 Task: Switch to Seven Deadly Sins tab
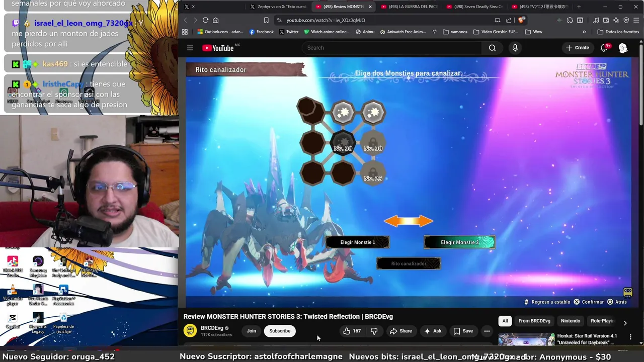pos(474,7)
